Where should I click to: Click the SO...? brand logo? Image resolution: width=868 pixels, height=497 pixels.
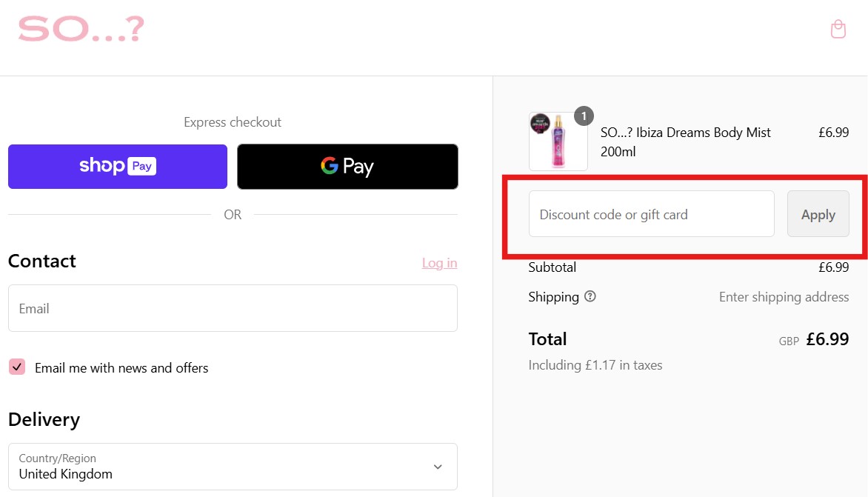[x=81, y=29]
